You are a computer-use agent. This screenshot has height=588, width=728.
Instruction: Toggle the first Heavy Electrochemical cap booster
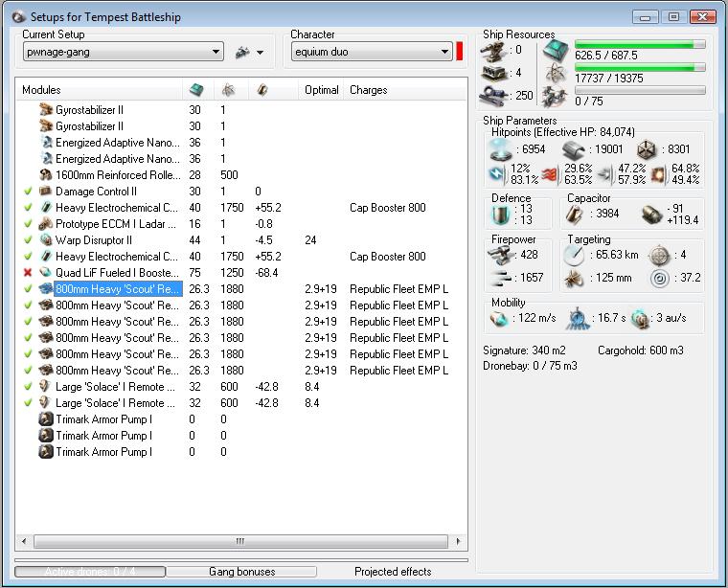point(28,208)
